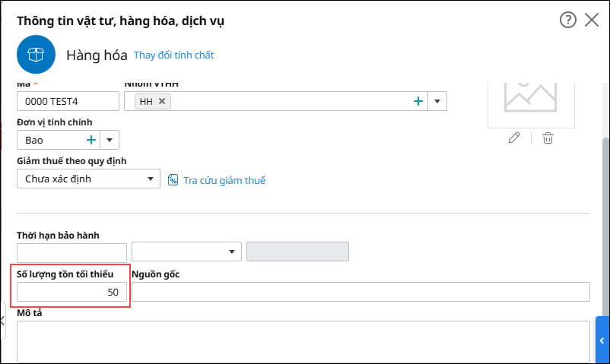
Task: Click the Thời hạn bảo hành number field
Action: tap(71, 252)
